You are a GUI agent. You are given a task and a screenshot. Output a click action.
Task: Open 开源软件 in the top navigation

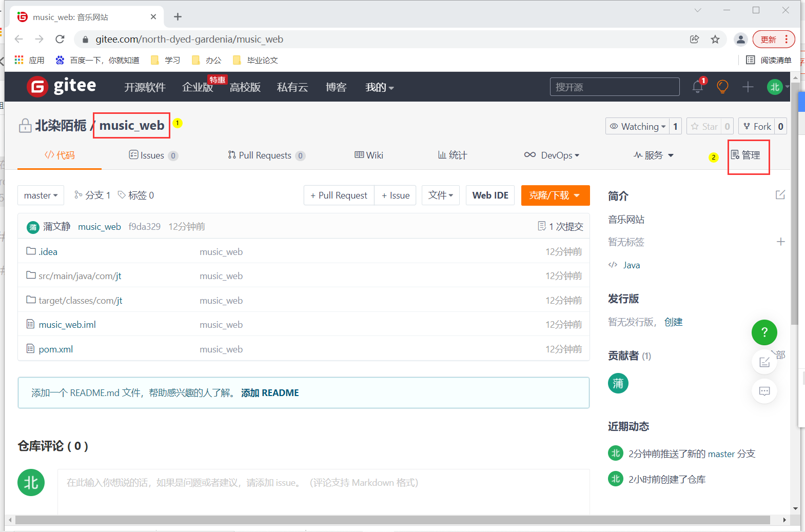(145, 87)
